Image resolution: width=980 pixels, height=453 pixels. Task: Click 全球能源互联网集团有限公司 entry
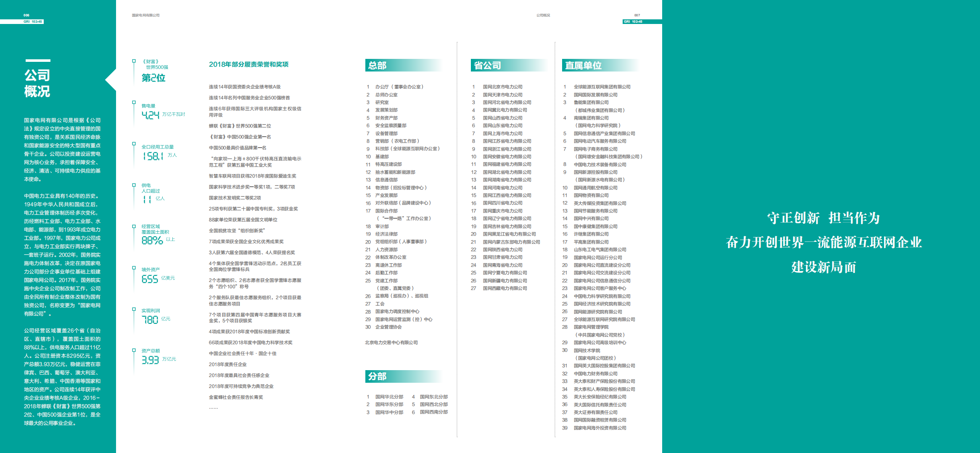[602, 87]
